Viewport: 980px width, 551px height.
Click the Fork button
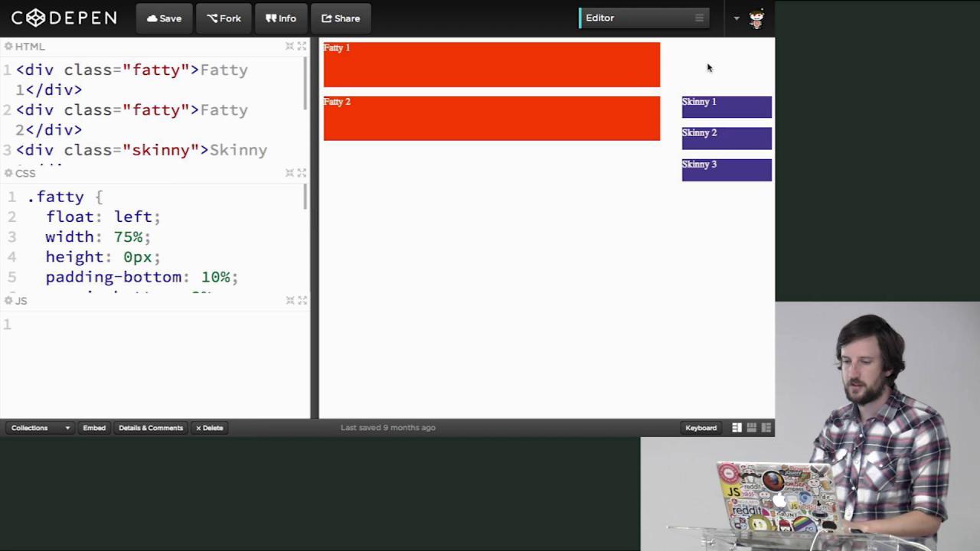point(224,18)
